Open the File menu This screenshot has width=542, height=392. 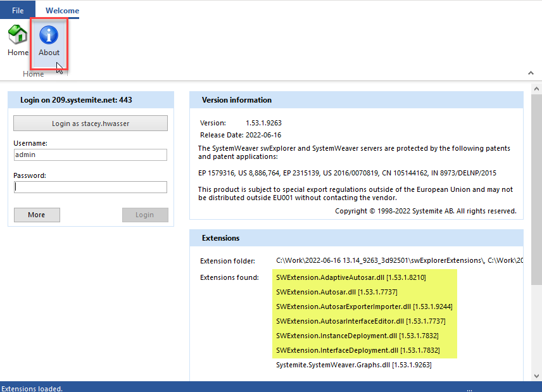coord(17,9)
